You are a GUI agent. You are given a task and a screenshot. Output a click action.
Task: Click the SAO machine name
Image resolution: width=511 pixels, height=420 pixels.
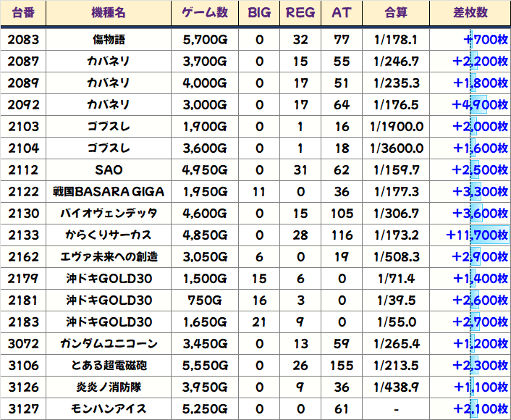tap(108, 170)
